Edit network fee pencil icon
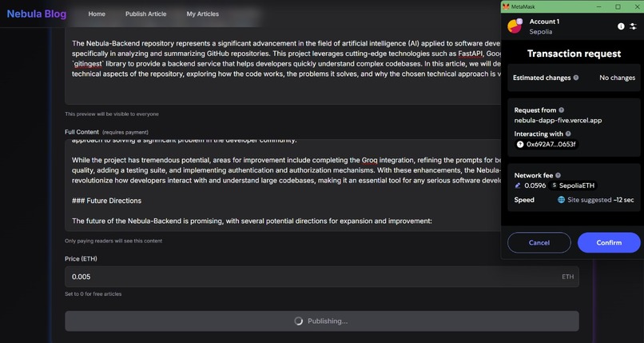644x343 pixels. (x=518, y=185)
